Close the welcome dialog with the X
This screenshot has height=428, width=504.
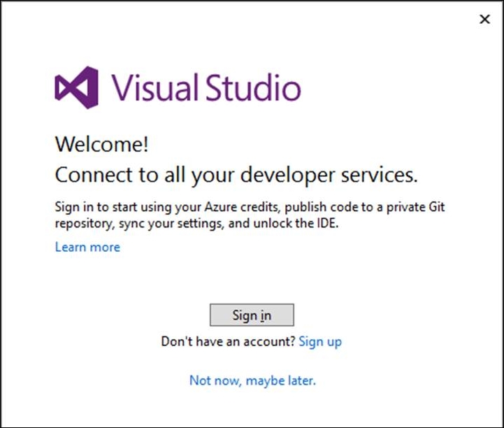484,20
